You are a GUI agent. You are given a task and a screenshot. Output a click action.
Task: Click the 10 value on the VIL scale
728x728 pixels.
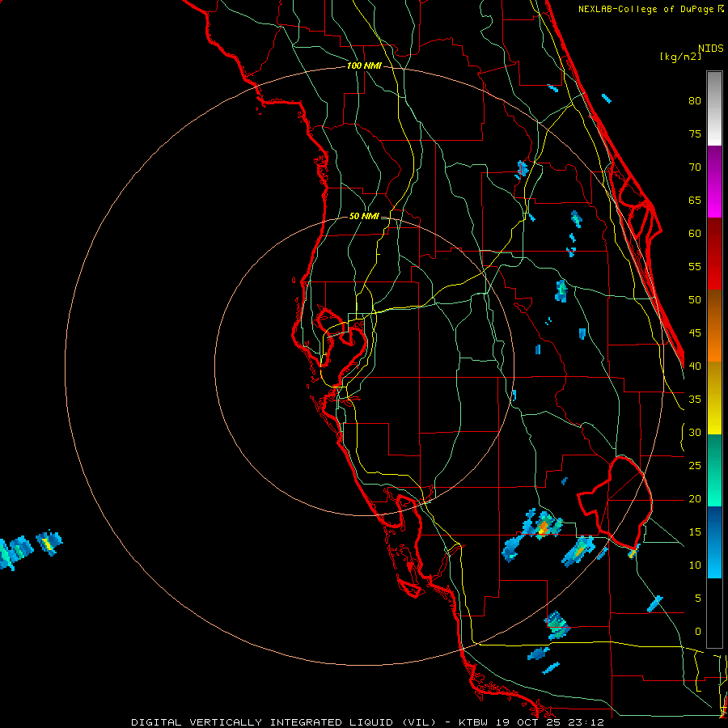click(695, 565)
